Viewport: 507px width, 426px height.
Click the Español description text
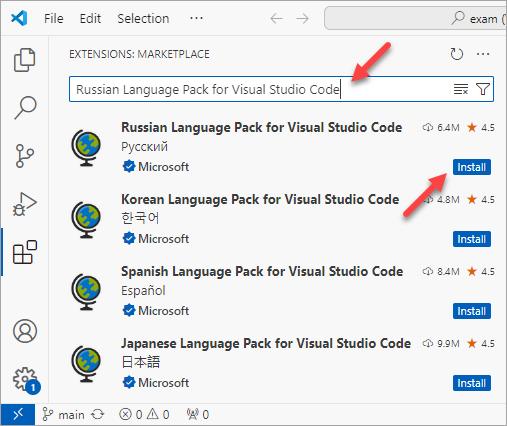tap(143, 291)
